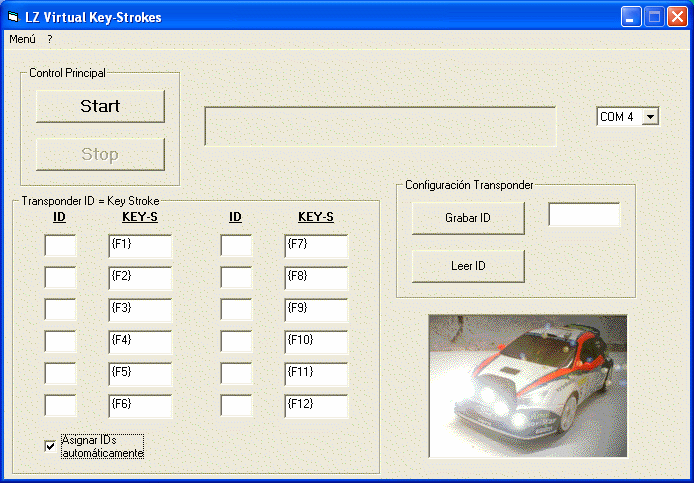Click the {F7} key-stroke field
This screenshot has height=483, width=694.
[x=316, y=246]
